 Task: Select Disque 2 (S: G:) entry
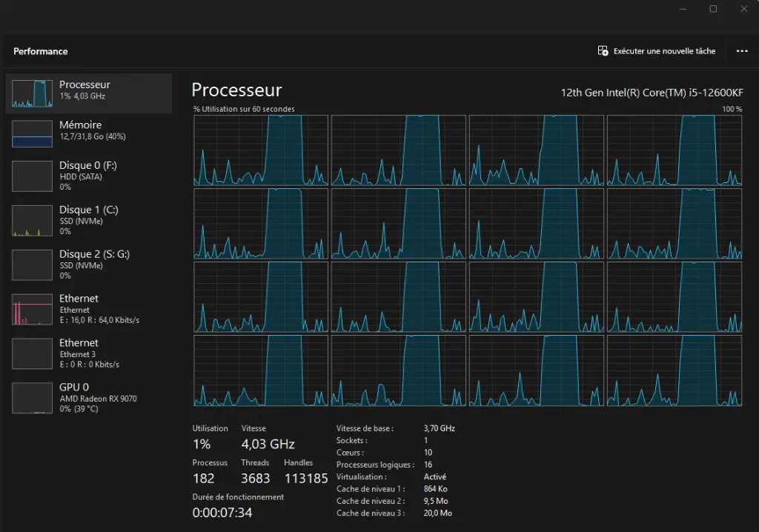(x=89, y=265)
